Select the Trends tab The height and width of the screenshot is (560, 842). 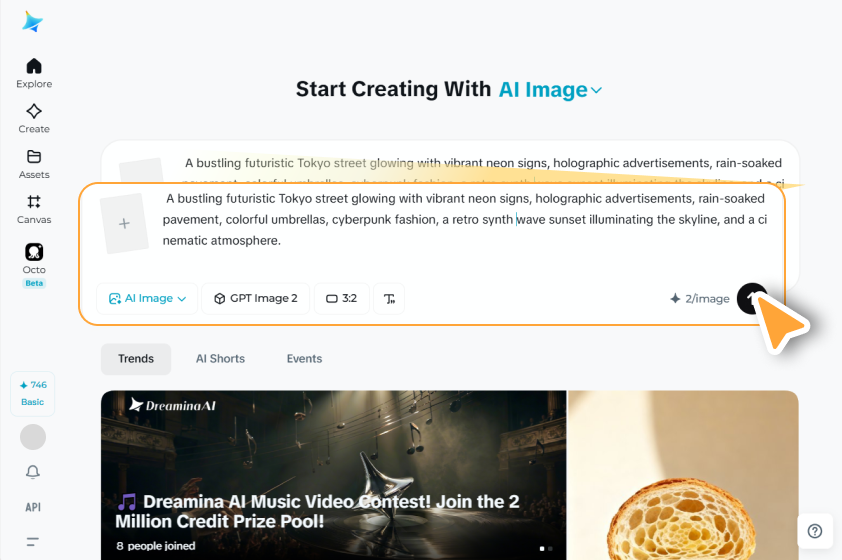point(136,359)
